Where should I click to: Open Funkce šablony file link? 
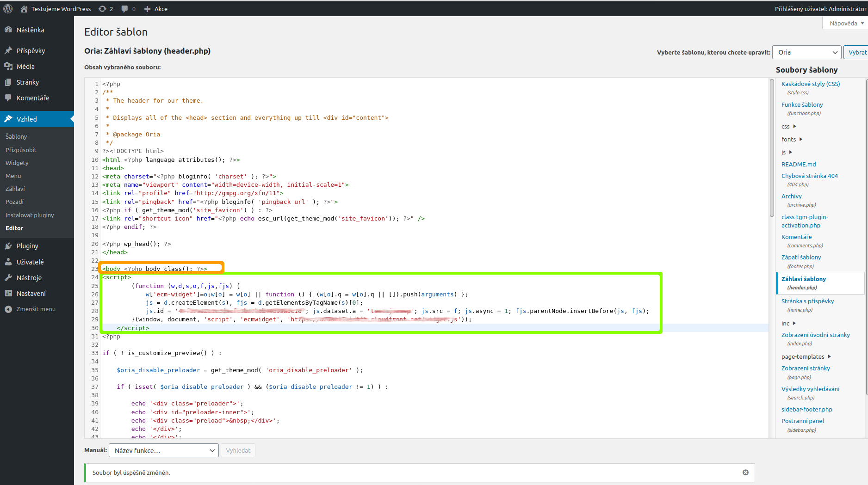pos(802,104)
